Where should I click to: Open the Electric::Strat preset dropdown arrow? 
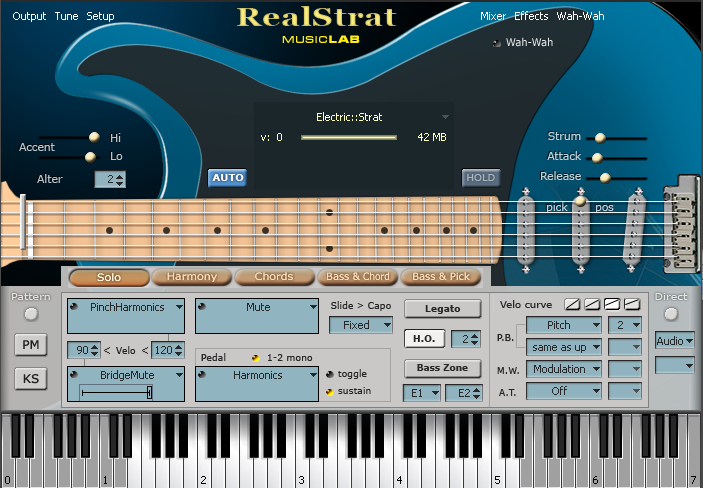(445, 117)
